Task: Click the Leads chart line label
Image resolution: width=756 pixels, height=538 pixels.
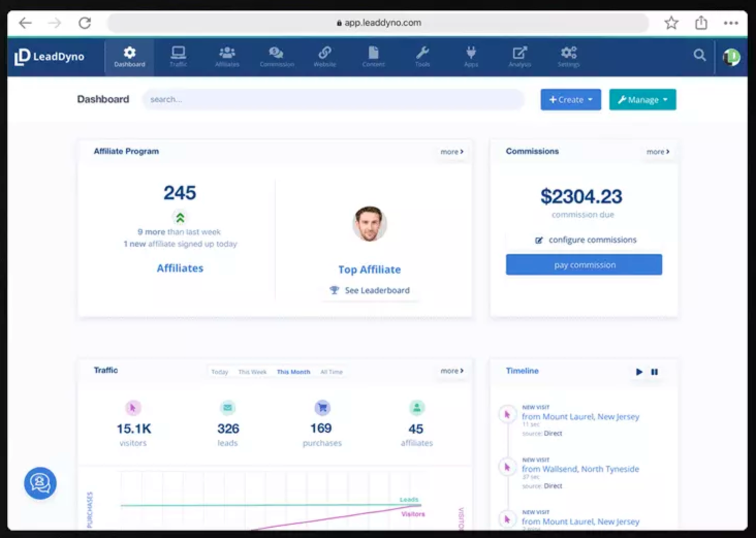Action: [409, 499]
